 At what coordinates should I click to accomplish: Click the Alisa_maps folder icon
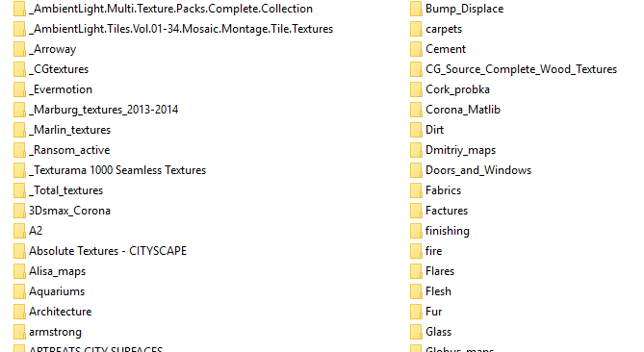pyautogui.click(x=19, y=271)
